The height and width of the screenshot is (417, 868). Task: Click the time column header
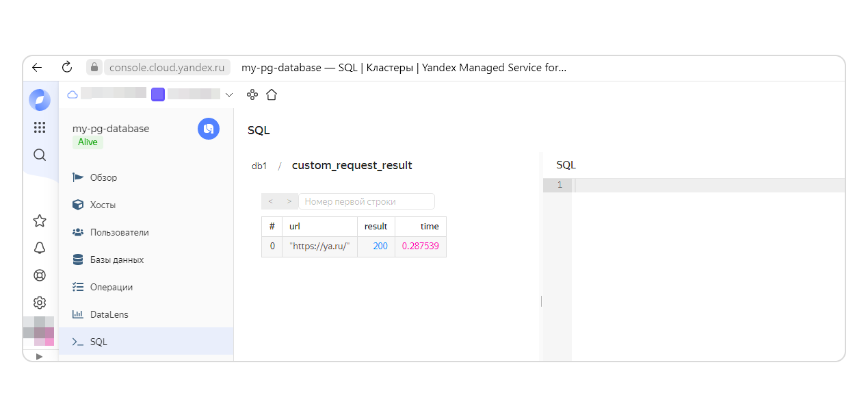(421, 227)
